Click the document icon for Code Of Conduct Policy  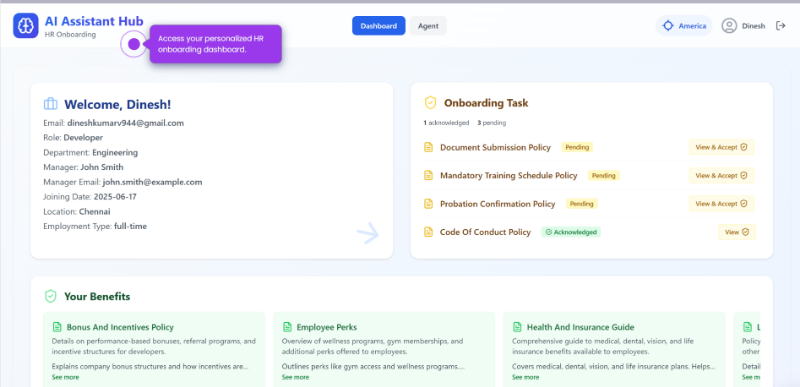(x=429, y=232)
